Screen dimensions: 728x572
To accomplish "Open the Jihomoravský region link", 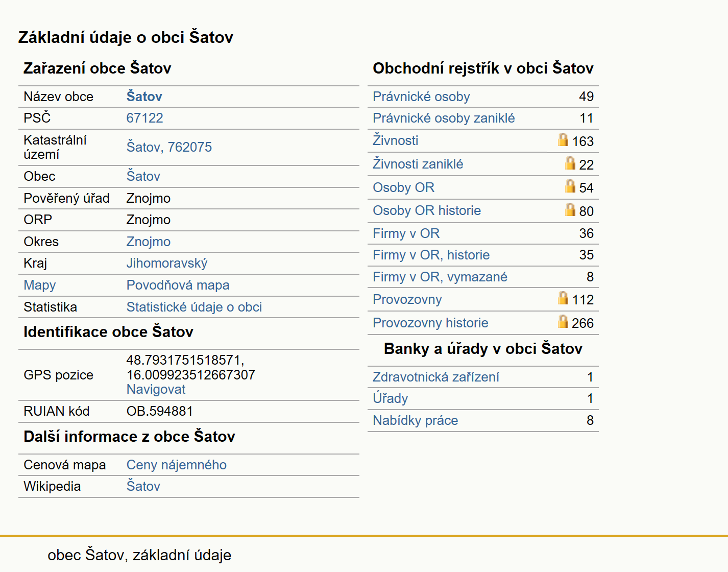I will click(x=167, y=263).
